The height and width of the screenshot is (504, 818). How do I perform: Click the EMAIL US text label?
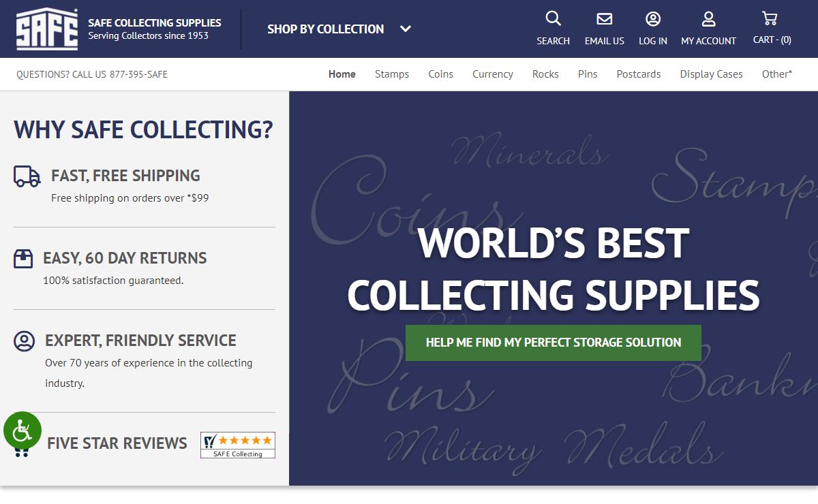(x=605, y=41)
